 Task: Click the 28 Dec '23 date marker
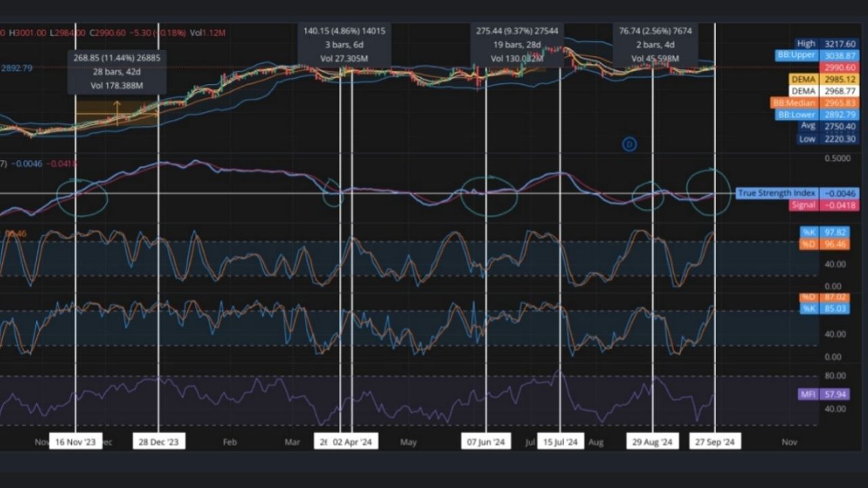pos(159,442)
